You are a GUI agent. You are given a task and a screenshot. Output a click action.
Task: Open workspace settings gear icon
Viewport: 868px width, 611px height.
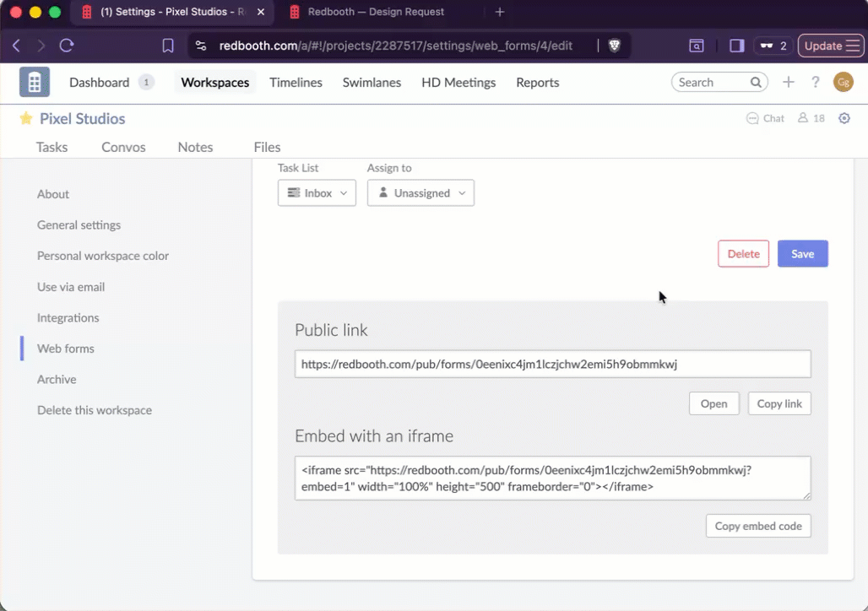tap(844, 118)
